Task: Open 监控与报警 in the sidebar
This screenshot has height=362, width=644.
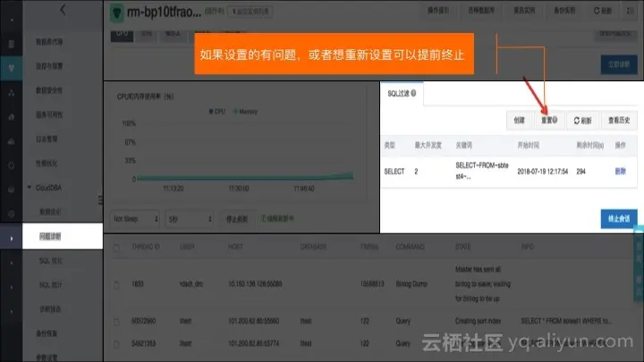Action: [x=49, y=65]
